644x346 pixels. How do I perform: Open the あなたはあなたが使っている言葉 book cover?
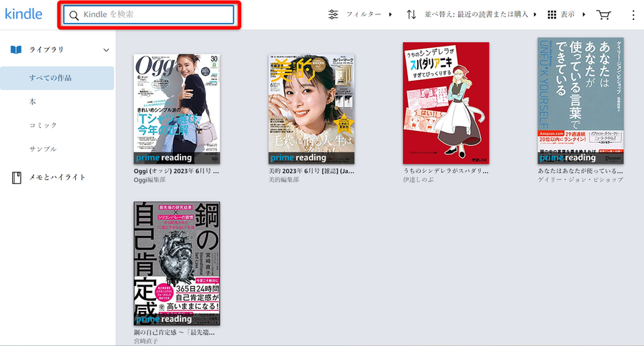[581, 101]
